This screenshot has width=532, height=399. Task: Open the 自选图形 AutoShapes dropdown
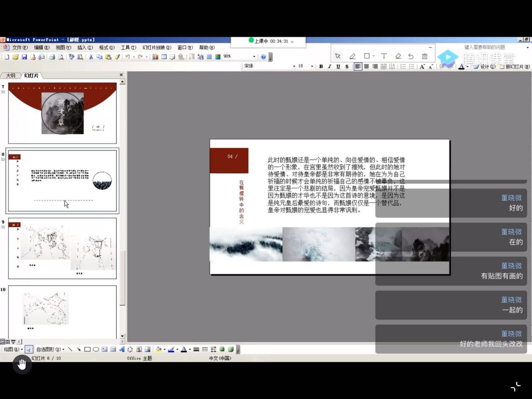click(x=50, y=349)
